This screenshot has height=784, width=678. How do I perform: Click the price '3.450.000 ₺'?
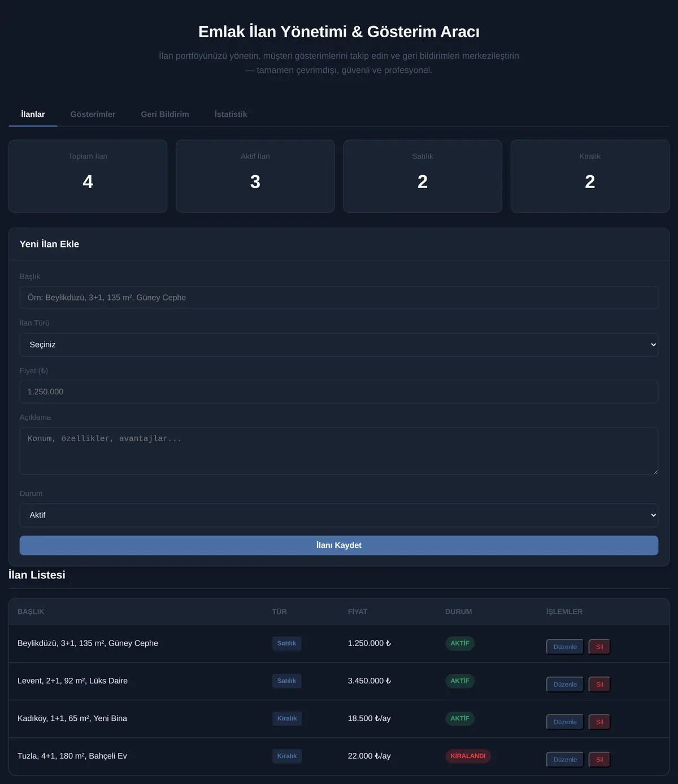point(370,681)
